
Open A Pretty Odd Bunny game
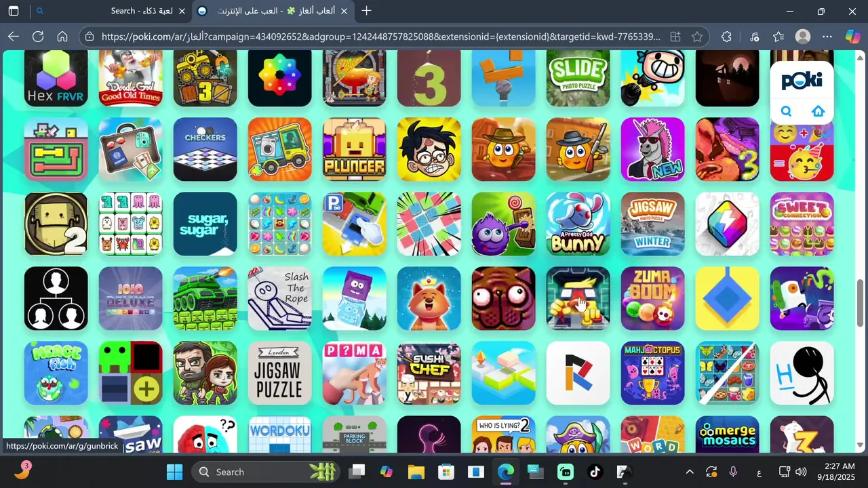click(578, 224)
